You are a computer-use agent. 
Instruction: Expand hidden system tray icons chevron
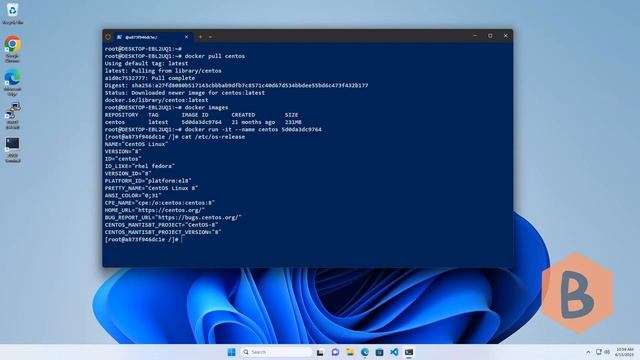[588, 352]
